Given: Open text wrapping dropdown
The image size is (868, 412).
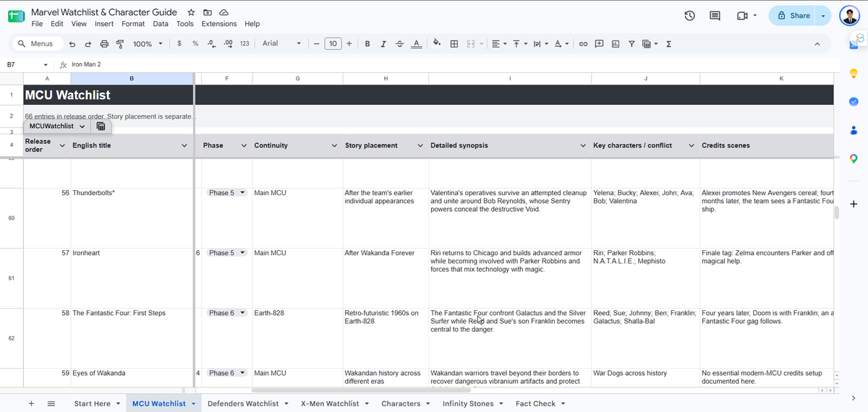Looking at the screenshot, I should tap(540, 44).
